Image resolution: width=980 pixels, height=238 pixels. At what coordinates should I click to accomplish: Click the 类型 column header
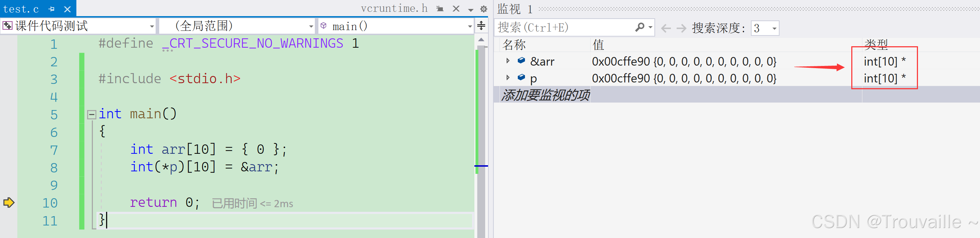876,44
